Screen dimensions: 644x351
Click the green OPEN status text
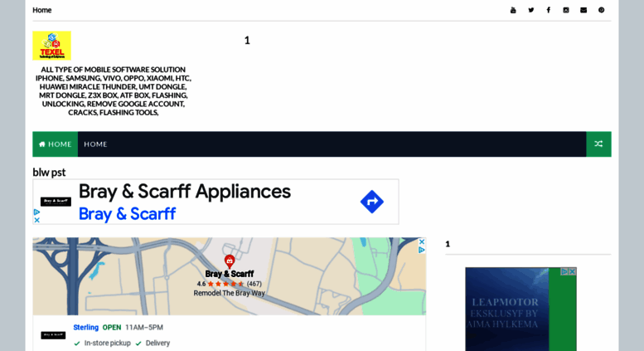tap(112, 328)
